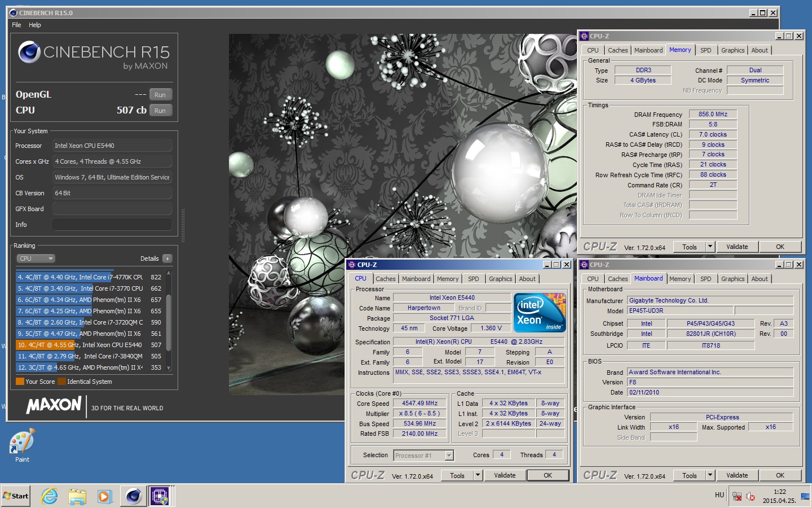812x508 pixels.
Task: Open SPD tab in Memory window
Action: (706, 50)
